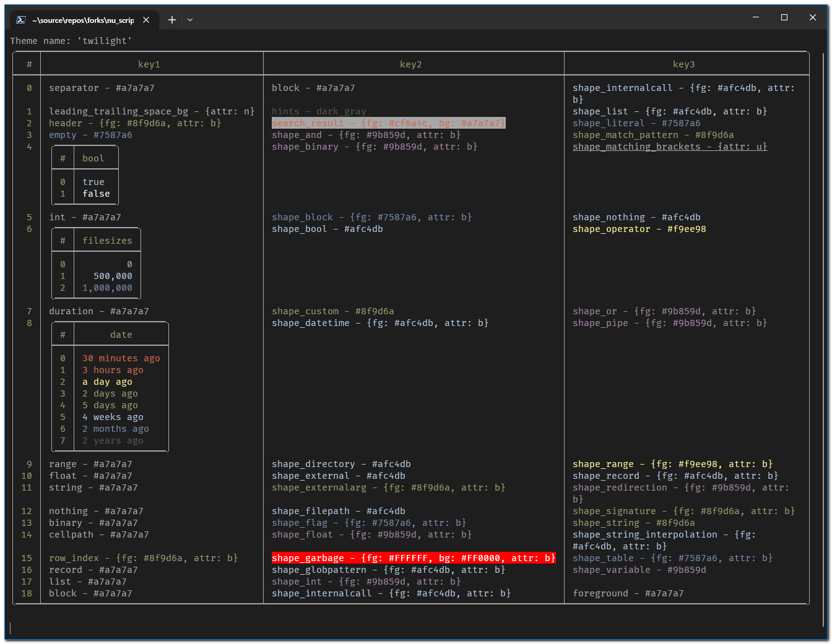Click the "shape_and" entry

pyautogui.click(x=366, y=135)
